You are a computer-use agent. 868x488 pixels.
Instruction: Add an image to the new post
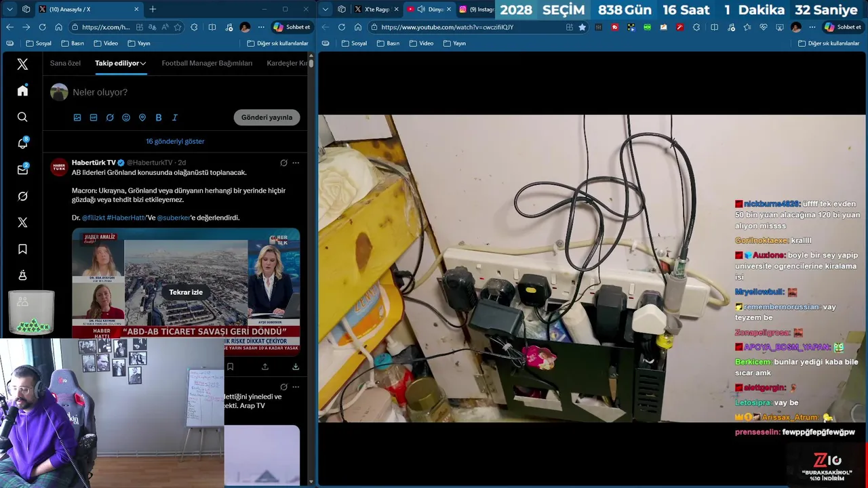77,117
